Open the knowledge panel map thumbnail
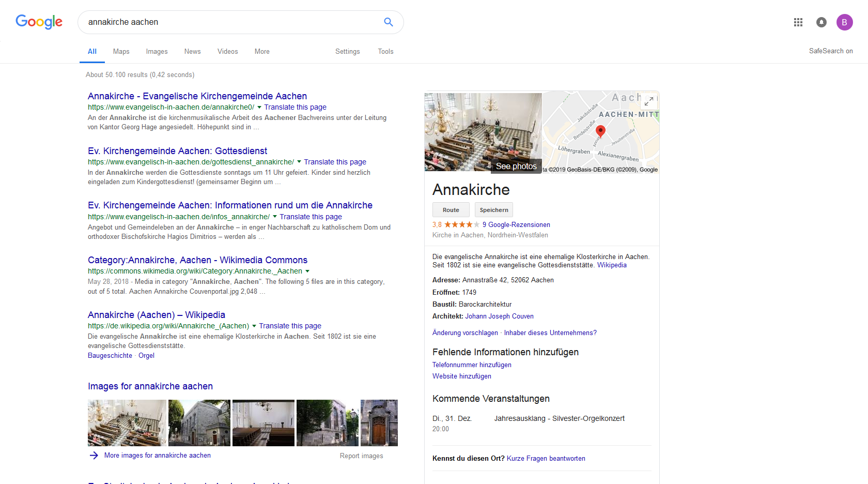This screenshot has width=868, height=484. click(600, 132)
